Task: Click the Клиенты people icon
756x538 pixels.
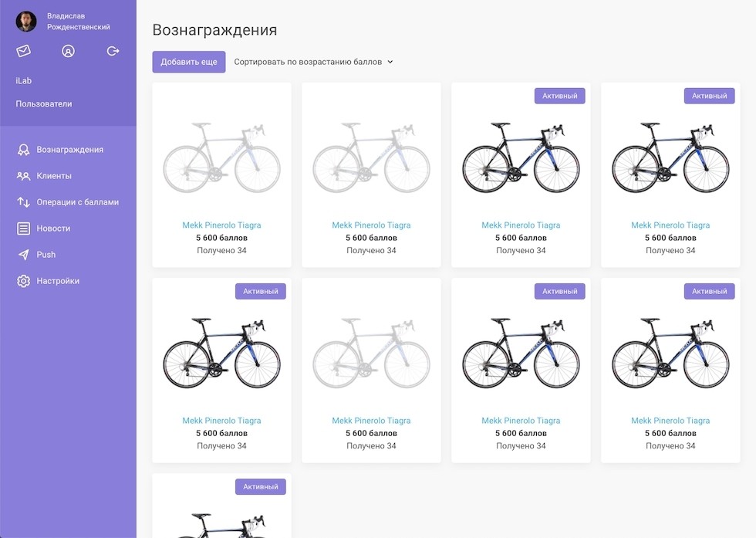Action: tap(23, 176)
